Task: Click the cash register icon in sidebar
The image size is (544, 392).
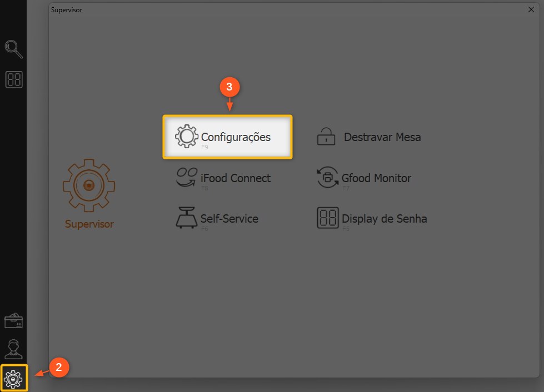Action: [14, 321]
